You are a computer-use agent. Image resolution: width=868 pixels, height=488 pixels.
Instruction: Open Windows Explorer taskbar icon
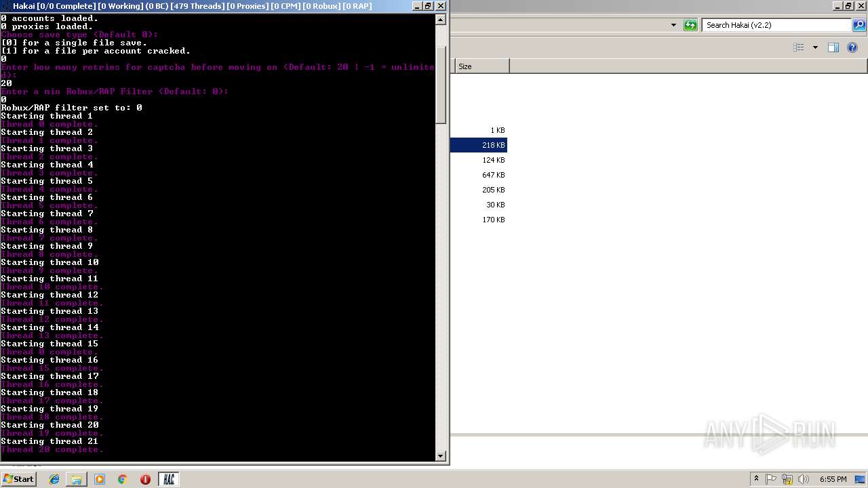(77, 479)
